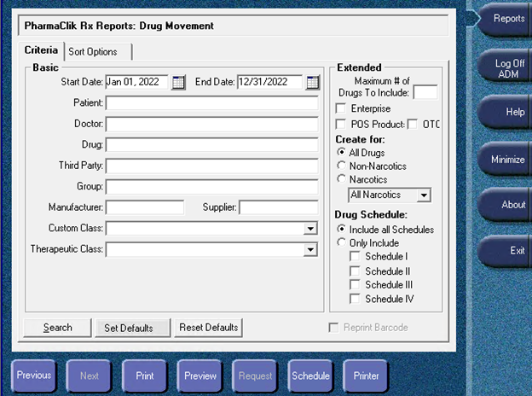Click the Reset Defaults button

click(208, 328)
